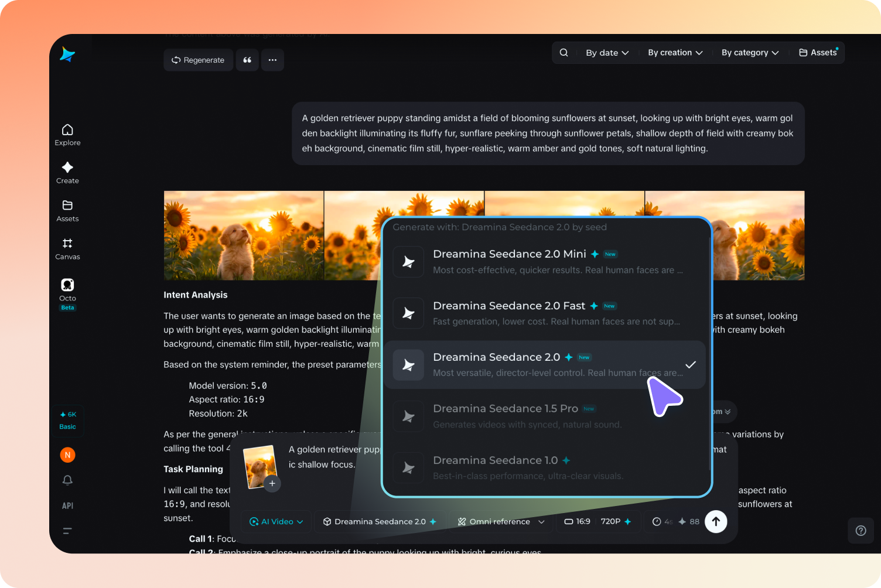Click the Seedance 2.0 Fast model icon
Viewport: 881px width, 588px height.
click(408, 313)
